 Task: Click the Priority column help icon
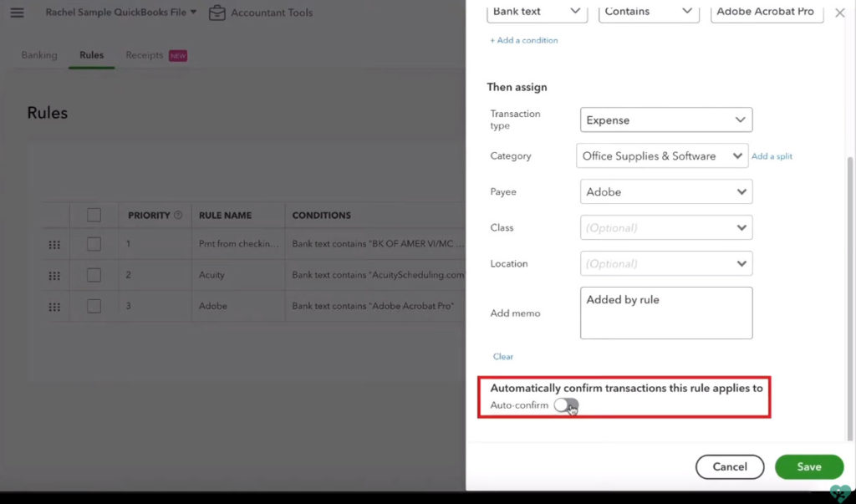pyautogui.click(x=178, y=216)
